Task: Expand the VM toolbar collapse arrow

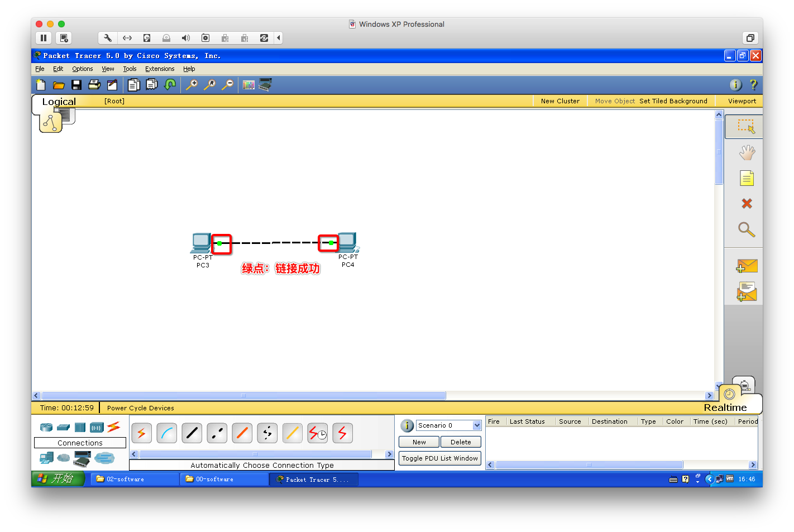Action: click(x=279, y=38)
